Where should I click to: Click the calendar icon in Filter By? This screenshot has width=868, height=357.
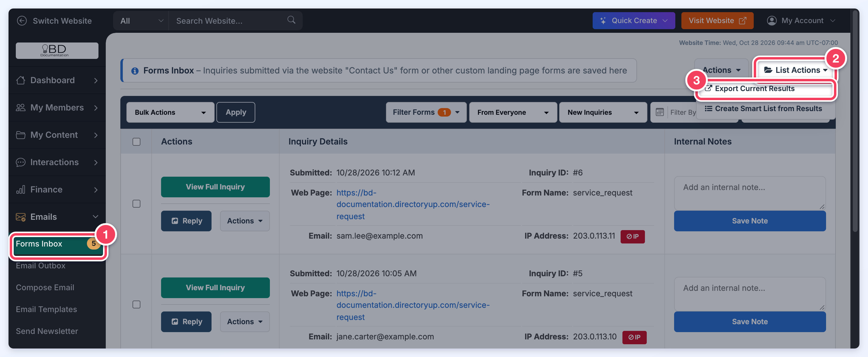pos(660,112)
